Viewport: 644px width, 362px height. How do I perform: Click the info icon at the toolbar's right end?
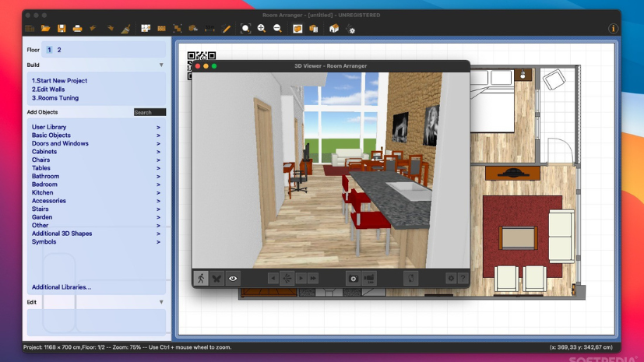tap(613, 29)
